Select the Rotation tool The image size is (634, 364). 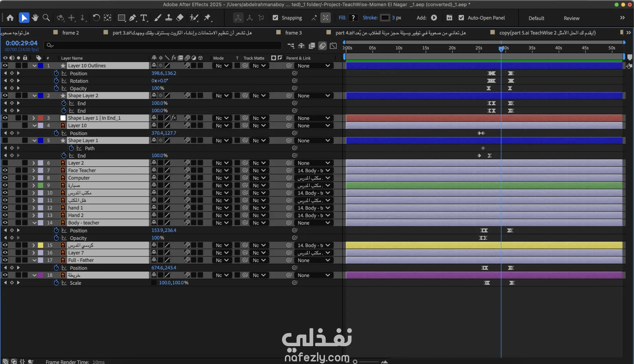96,18
